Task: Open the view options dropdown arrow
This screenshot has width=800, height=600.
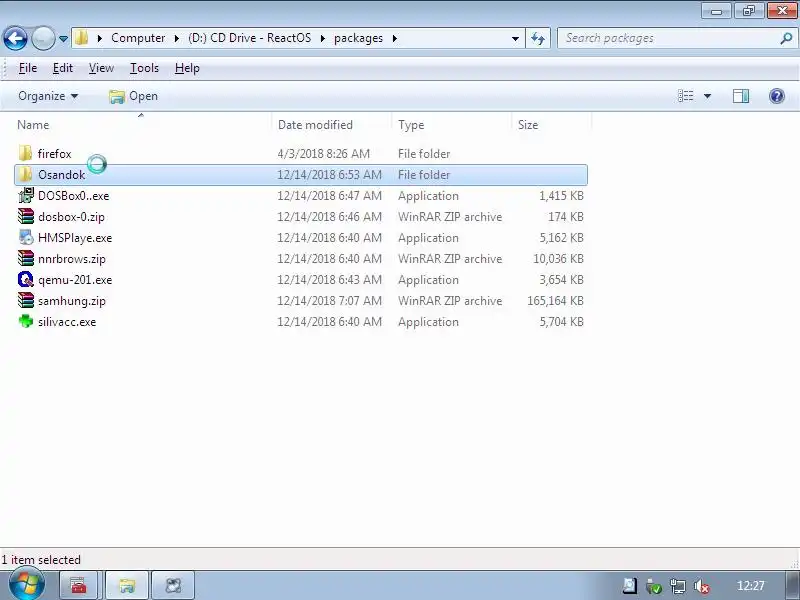Action: coord(707,96)
